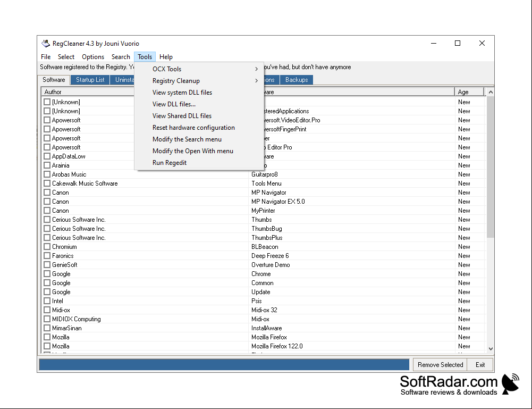The height and width of the screenshot is (409, 532).
Task: Open the Options menu
Action: [x=93, y=57]
